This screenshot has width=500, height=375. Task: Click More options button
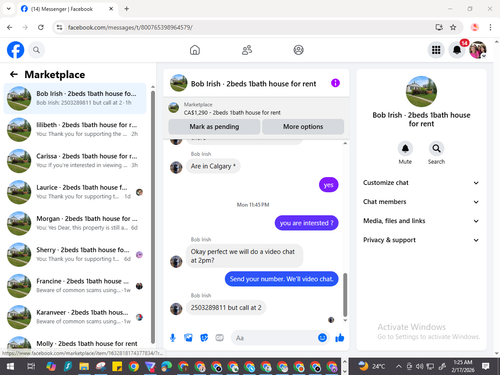tap(303, 127)
